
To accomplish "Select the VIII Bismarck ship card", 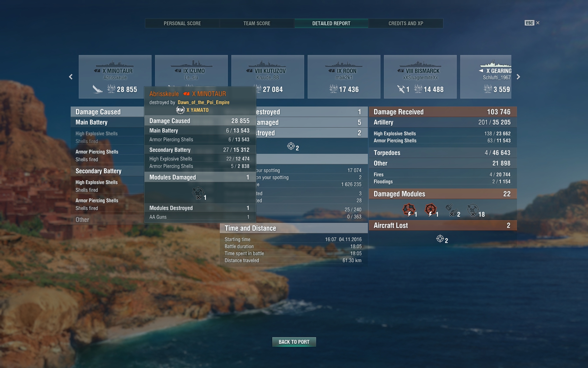I will pyautogui.click(x=420, y=77).
